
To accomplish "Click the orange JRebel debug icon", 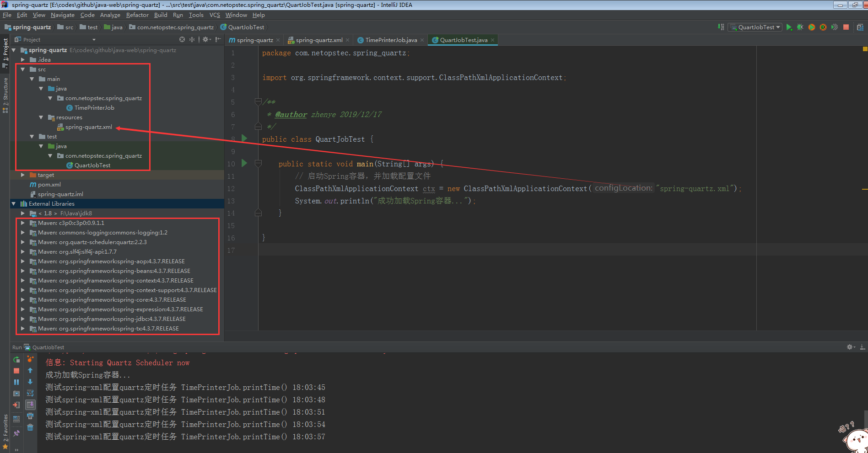I will coord(823,27).
